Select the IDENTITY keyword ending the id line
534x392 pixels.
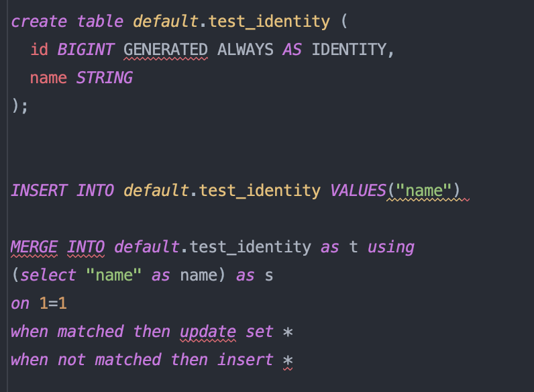tap(349, 50)
